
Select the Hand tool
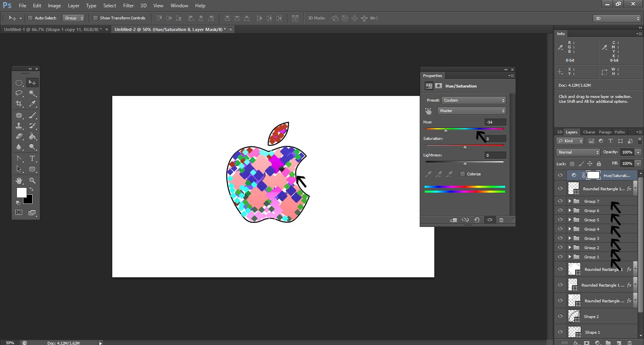tap(19, 181)
